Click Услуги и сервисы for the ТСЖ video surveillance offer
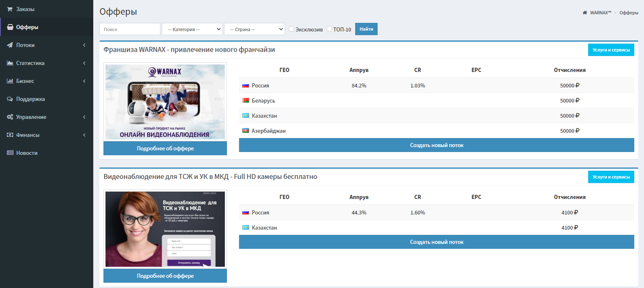The width and height of the screenshot is (644, 288). (x=611, y=176)
